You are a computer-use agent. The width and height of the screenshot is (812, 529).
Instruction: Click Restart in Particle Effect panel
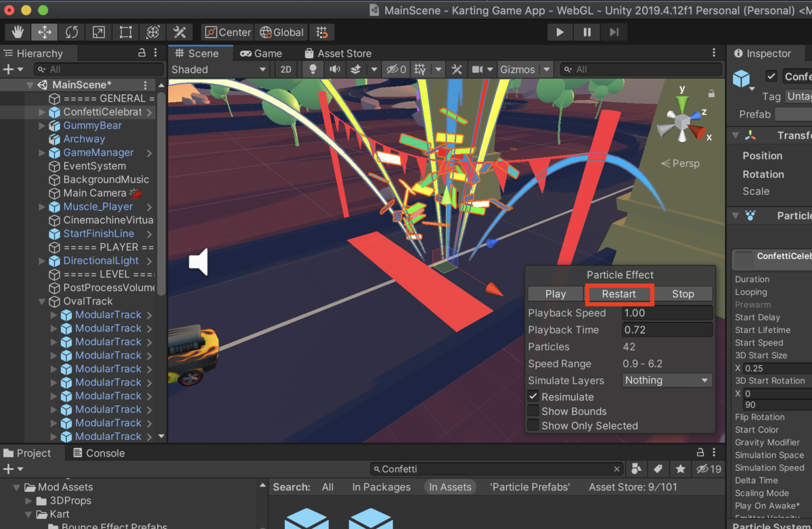coord(619,294)
